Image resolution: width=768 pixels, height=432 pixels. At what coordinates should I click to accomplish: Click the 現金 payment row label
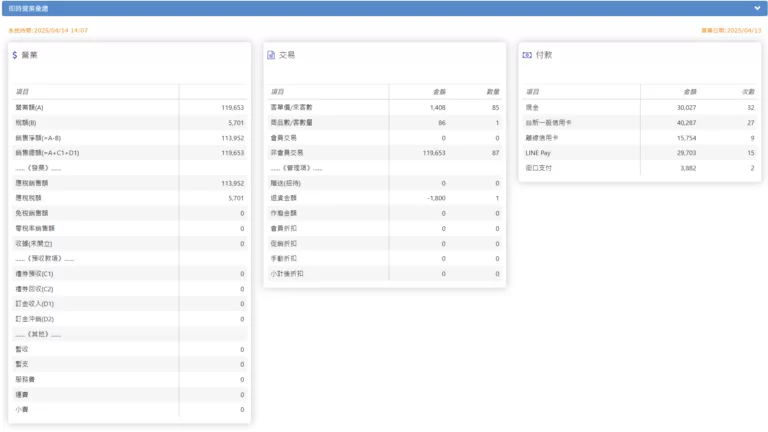(x=532, y=107)
